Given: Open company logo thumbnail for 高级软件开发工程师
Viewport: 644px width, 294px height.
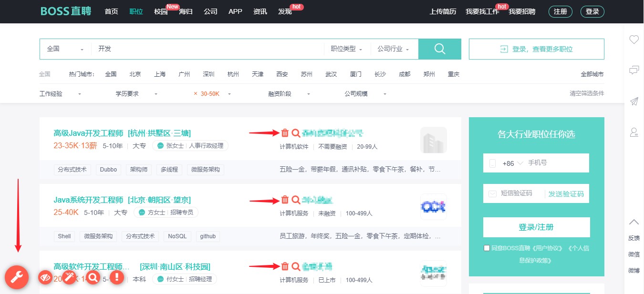Looking at the screenshot, I should pyautogui.click(x=434, y=274).
